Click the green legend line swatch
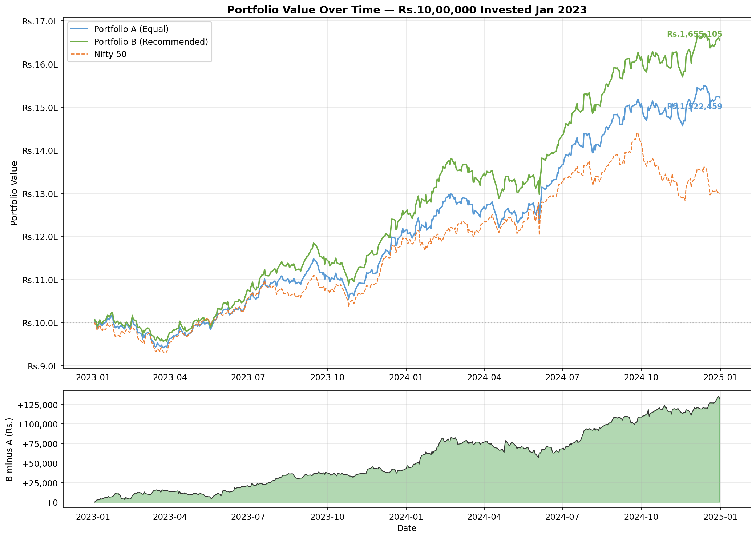 [x=80, y=42]
